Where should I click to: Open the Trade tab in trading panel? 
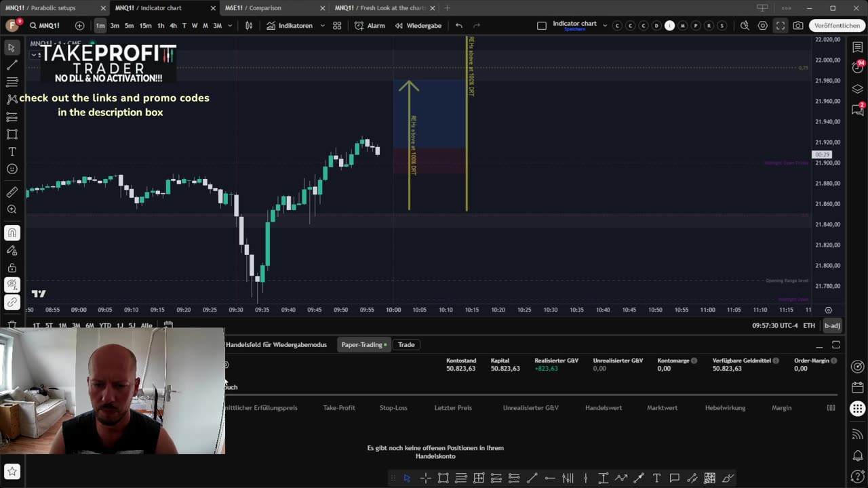click(x=406, y=345)
